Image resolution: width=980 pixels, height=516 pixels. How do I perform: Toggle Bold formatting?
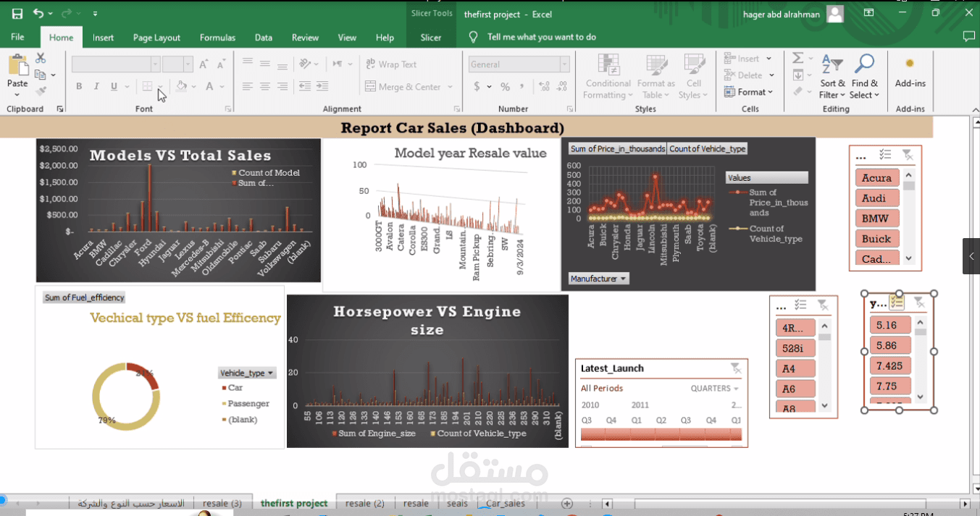point(79,87)
